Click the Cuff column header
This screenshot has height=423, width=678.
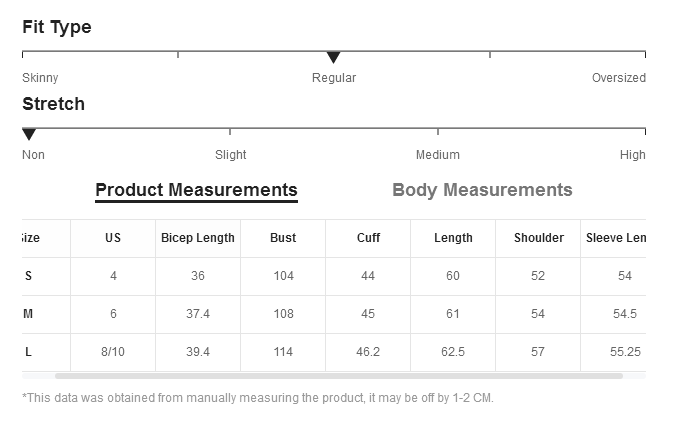click(368, 238)
